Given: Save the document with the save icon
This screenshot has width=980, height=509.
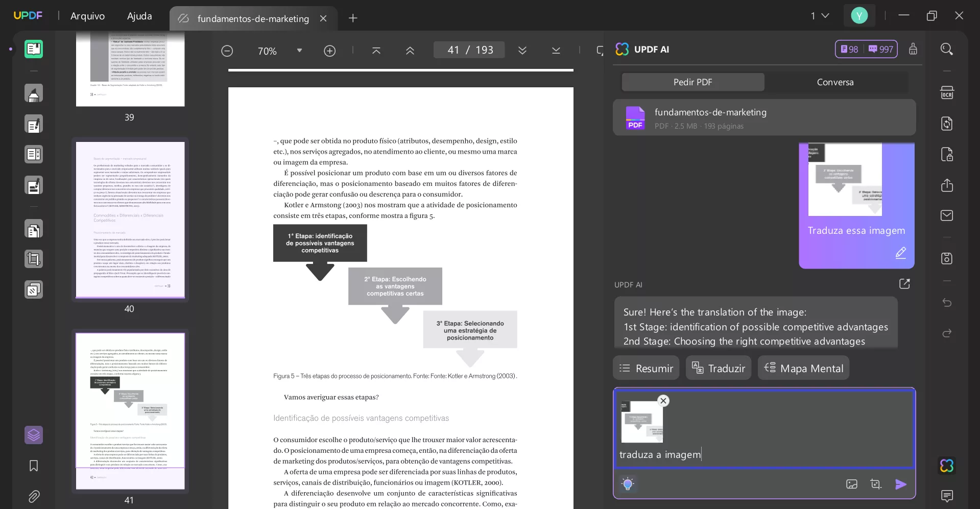Looking at the screenshot, I should pos(947,259).
